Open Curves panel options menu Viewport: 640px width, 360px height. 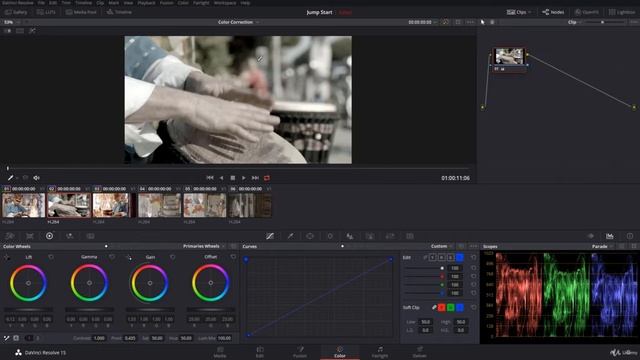[x=473, y=246]
